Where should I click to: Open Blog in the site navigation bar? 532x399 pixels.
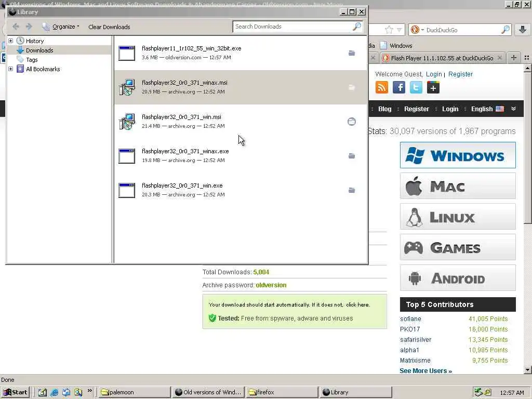pyautogui.click(x=385, y=109)
